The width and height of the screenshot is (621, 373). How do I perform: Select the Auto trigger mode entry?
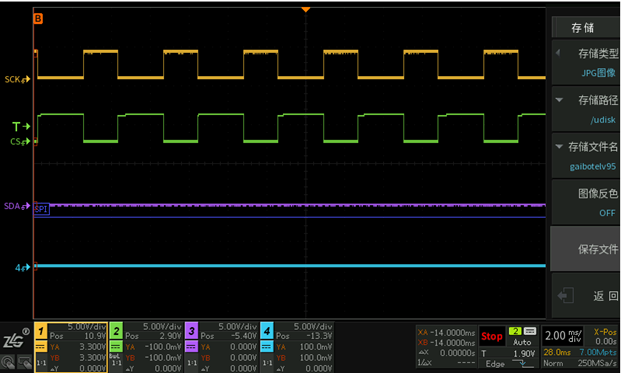tap(522, 342)
